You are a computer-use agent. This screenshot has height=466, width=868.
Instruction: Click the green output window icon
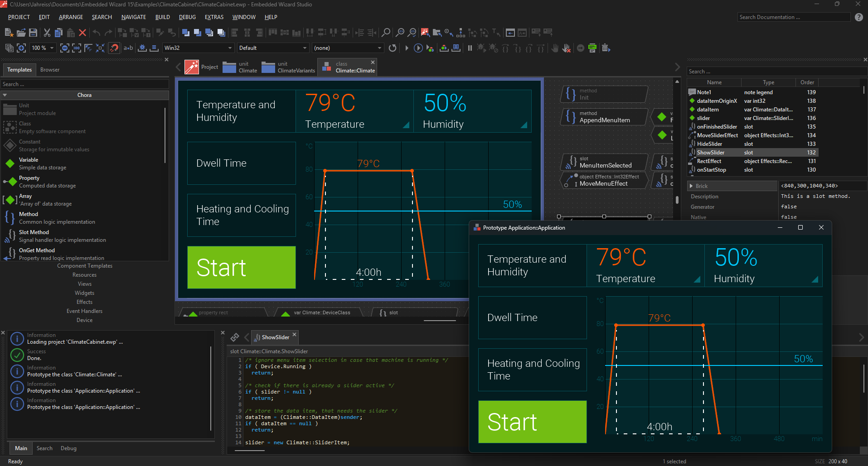[592, 48]
